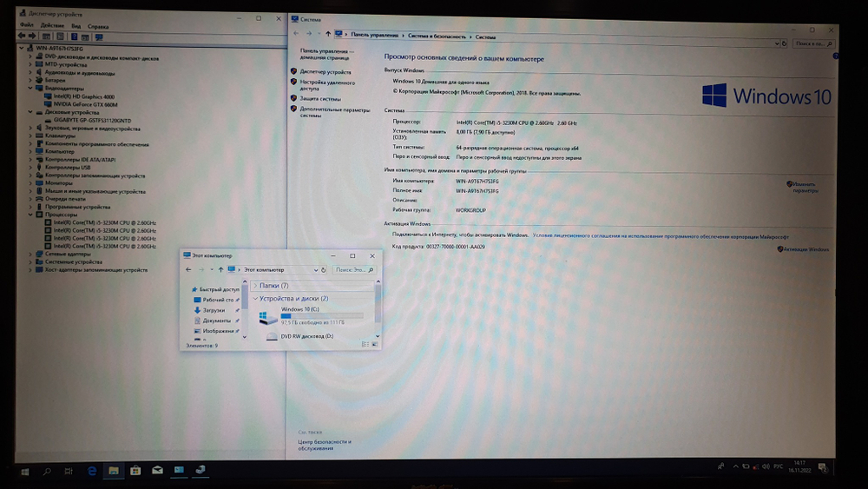The image size is (868, 489).
Task: Click Forward arrow in Device Manager toolbar
Action: click(32, 36)
